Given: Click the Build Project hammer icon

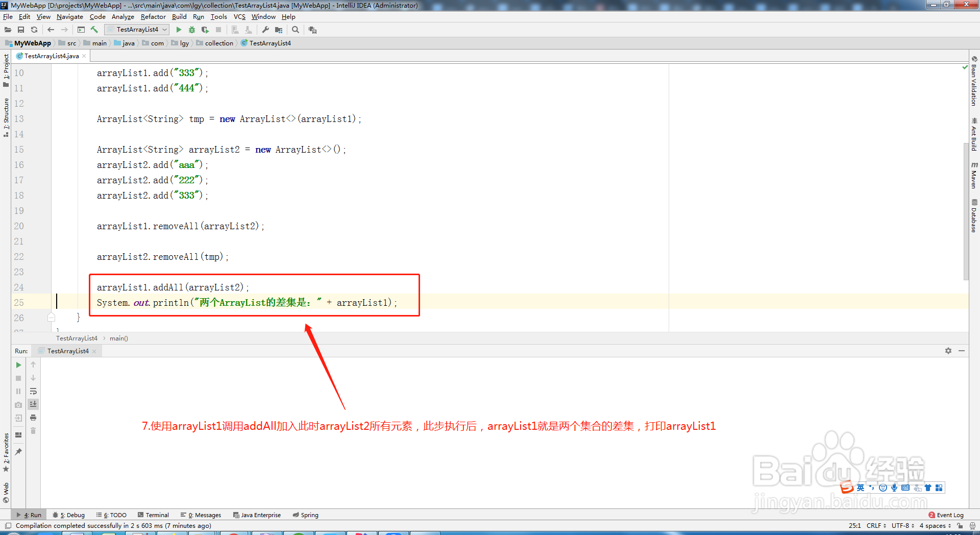Looking at the screenshot, I should [94, 30].
